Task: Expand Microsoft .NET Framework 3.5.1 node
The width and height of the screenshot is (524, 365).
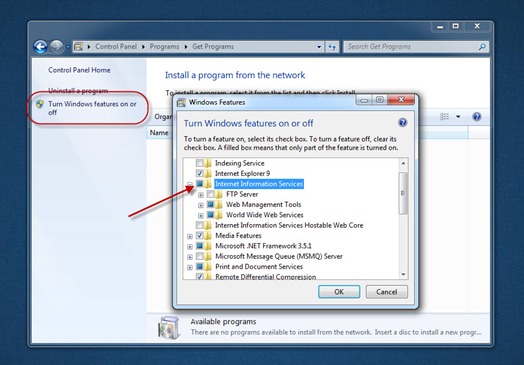Action: tap(190, 247)
